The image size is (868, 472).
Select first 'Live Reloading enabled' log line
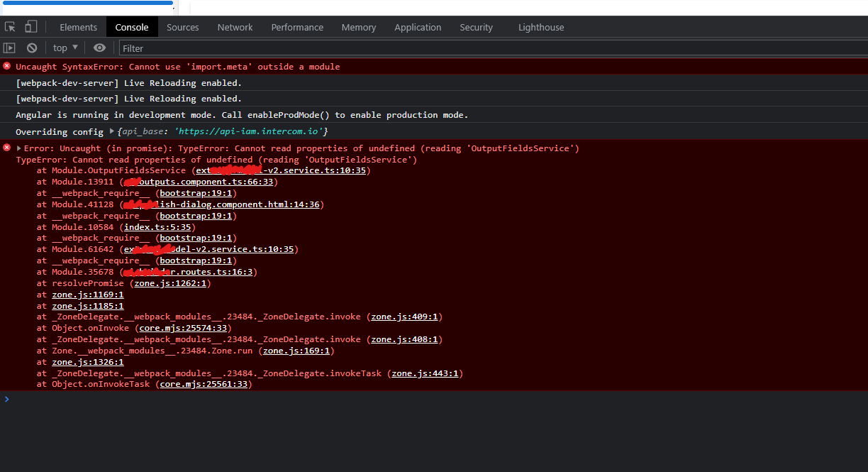128,83
